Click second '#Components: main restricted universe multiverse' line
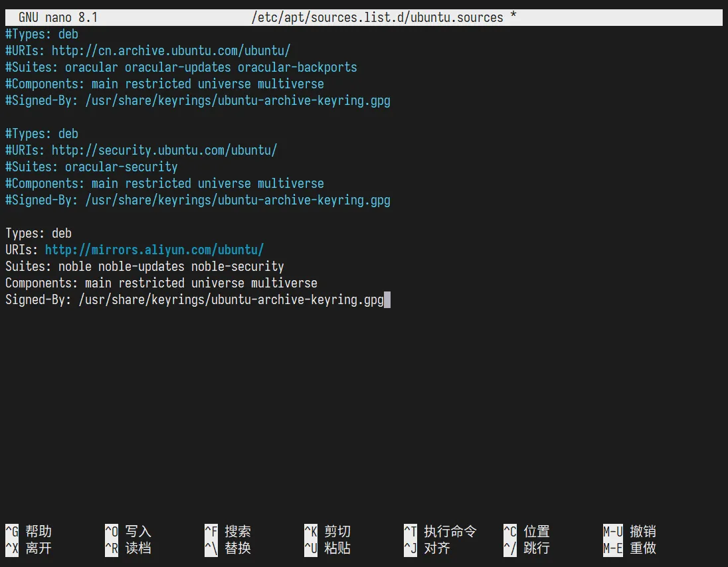 coord(164,183)
